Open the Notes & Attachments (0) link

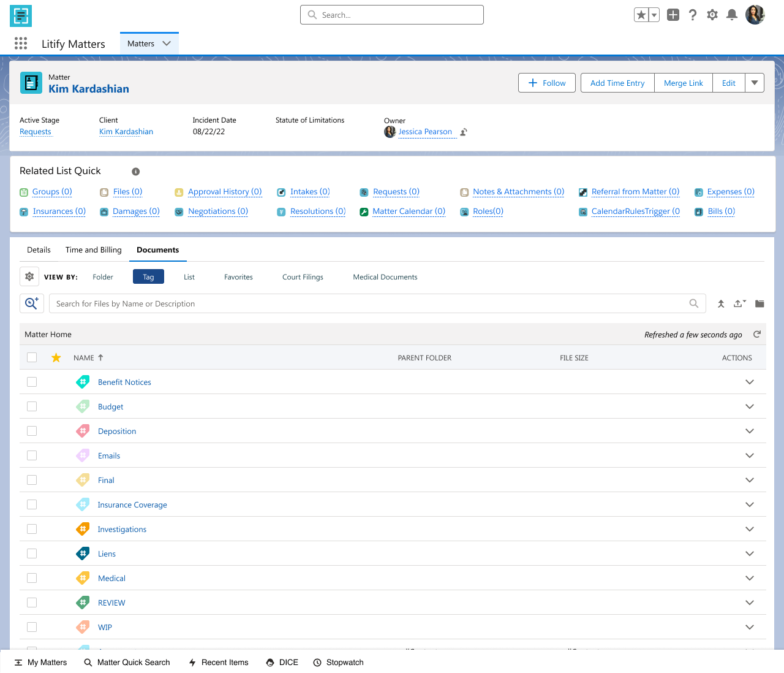click(x=518, y=192)
